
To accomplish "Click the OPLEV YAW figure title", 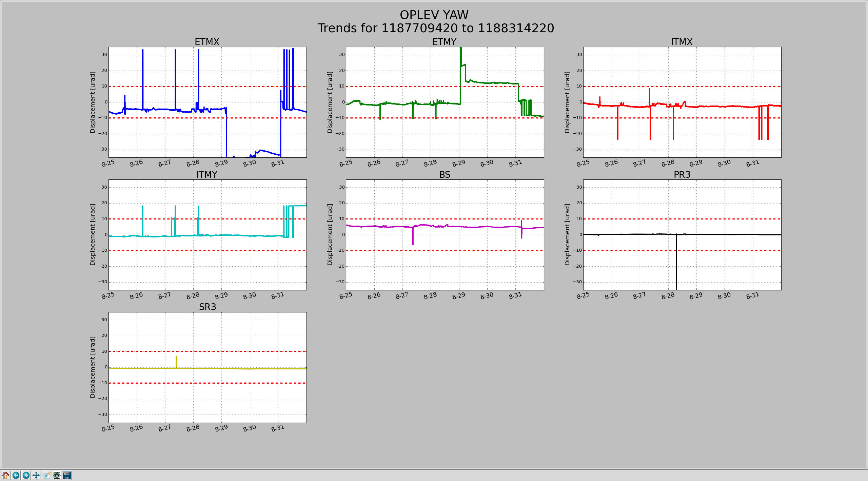I will 434,15.
